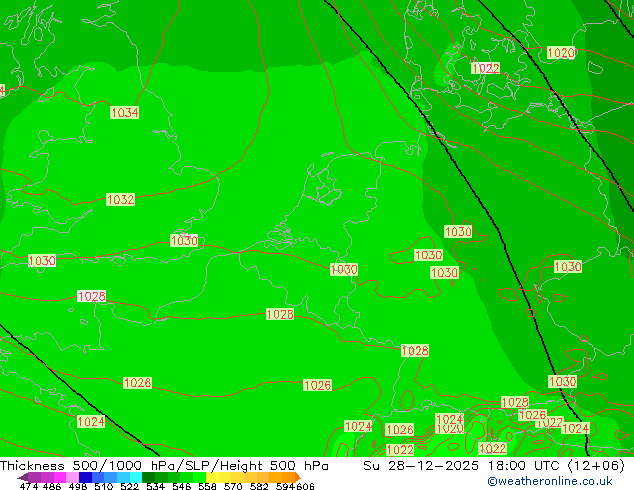Click the leftmost 1024 isobar label
634x490 pixels.
click(91, 422)
